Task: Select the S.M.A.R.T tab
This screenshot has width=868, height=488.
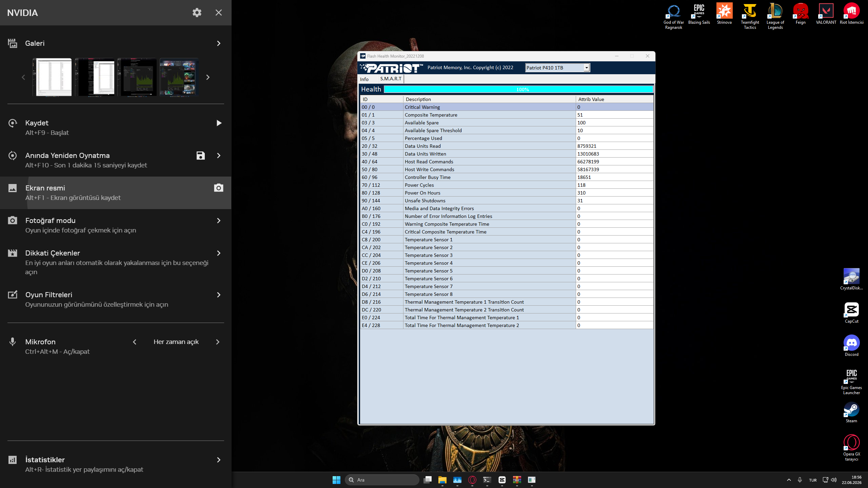Action: 391,79
